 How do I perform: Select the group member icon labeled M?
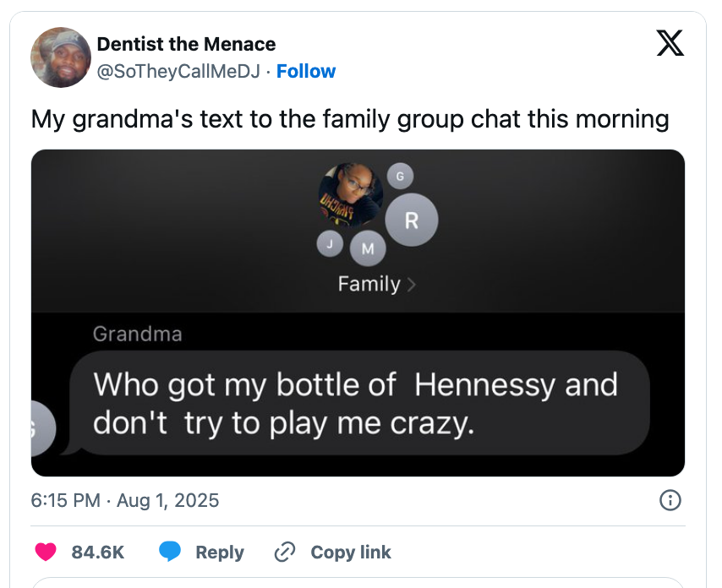tap(367, 248)
